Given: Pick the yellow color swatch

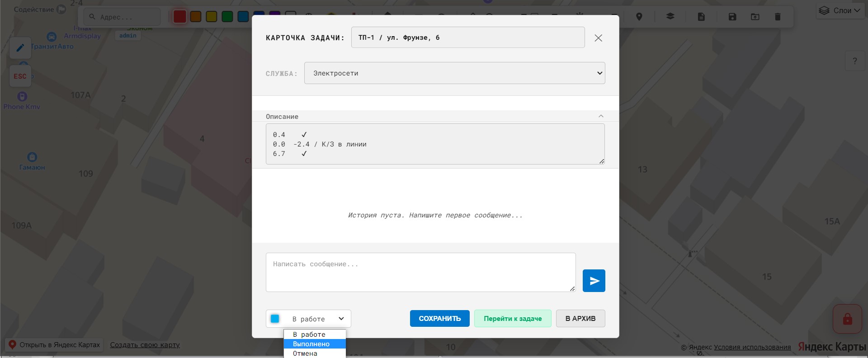Looking at the screenshot, I should point(212,17).
